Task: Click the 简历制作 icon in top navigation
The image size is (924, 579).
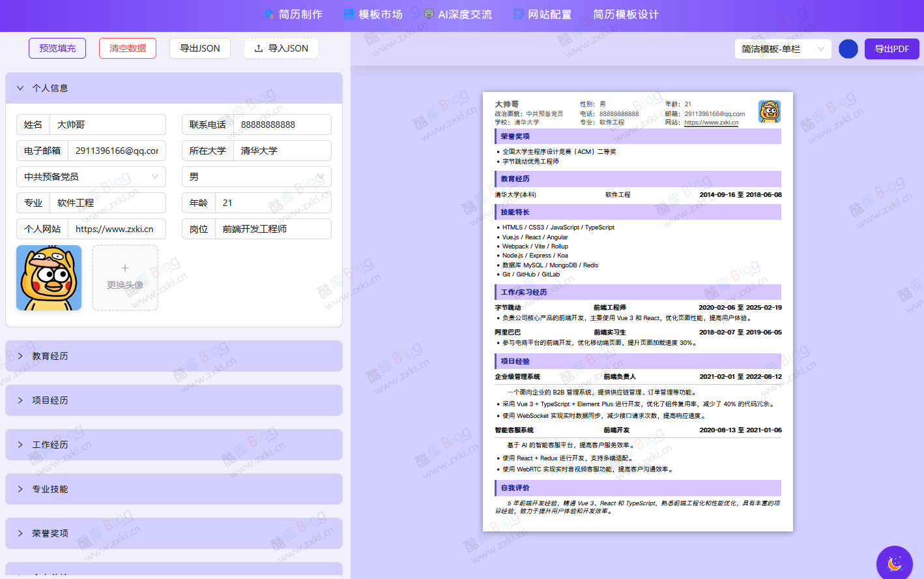Action: pyautogui.click(x=270, y=14)
